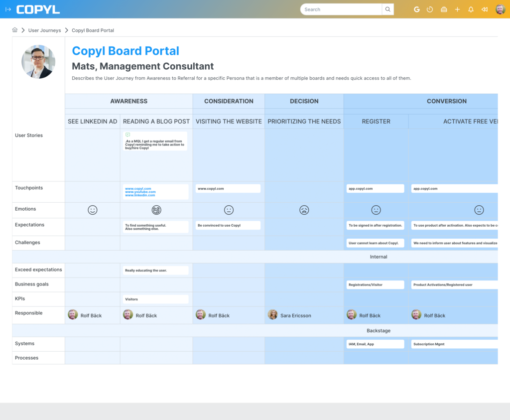Open www.youtube.com touchpoint link
This screenshot has width=510, height=420.
pyautogui.click(x=140, y=192)
